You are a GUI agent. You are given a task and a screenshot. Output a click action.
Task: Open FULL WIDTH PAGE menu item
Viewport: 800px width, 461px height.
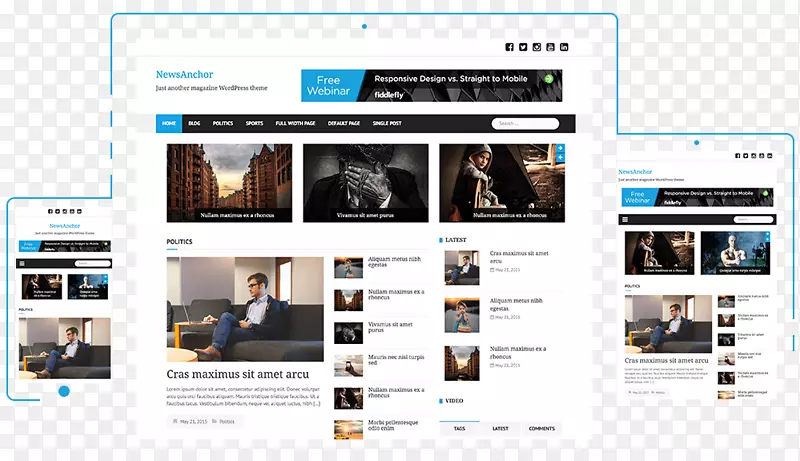pos(295,123)
